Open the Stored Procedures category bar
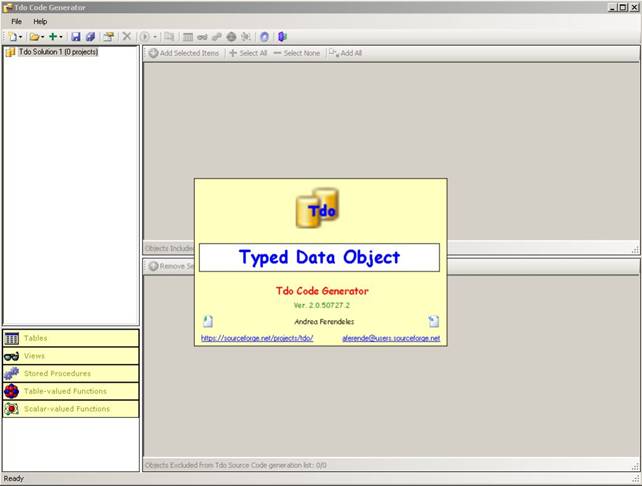 [x=71, y=373]
